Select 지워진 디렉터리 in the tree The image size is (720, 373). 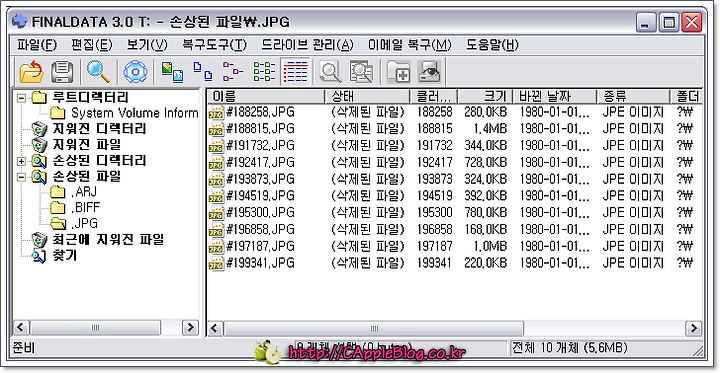pyautogui.click(x=100, y=129)
